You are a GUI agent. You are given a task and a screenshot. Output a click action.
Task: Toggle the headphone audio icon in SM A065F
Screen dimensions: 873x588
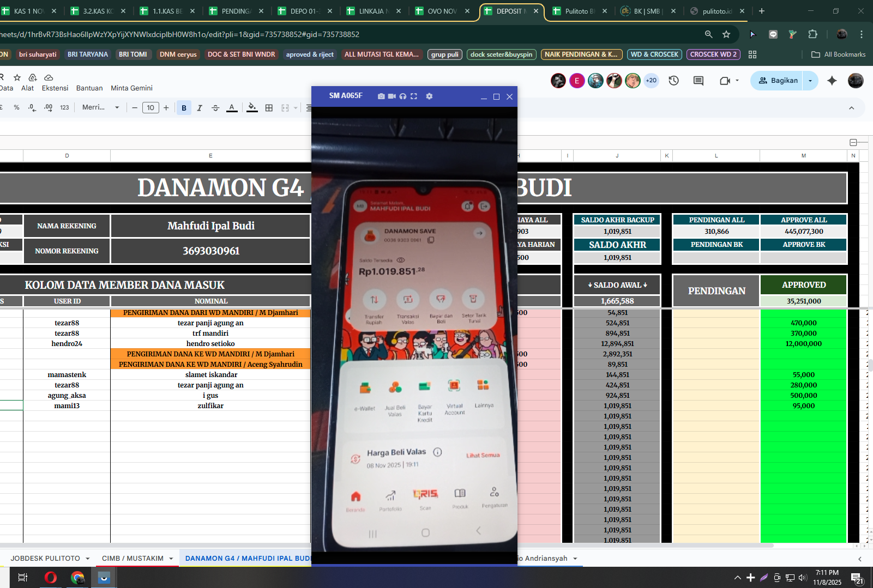pos(403,96)
